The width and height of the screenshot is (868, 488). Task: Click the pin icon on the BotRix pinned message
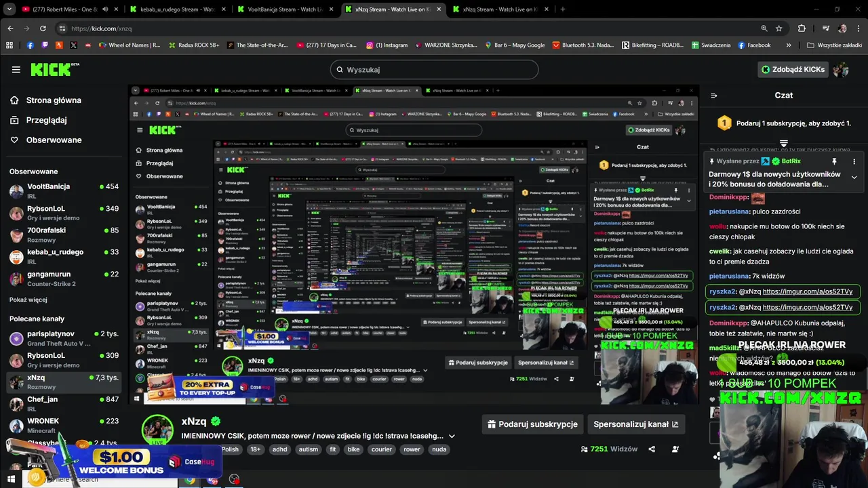(x=834, y=161)
